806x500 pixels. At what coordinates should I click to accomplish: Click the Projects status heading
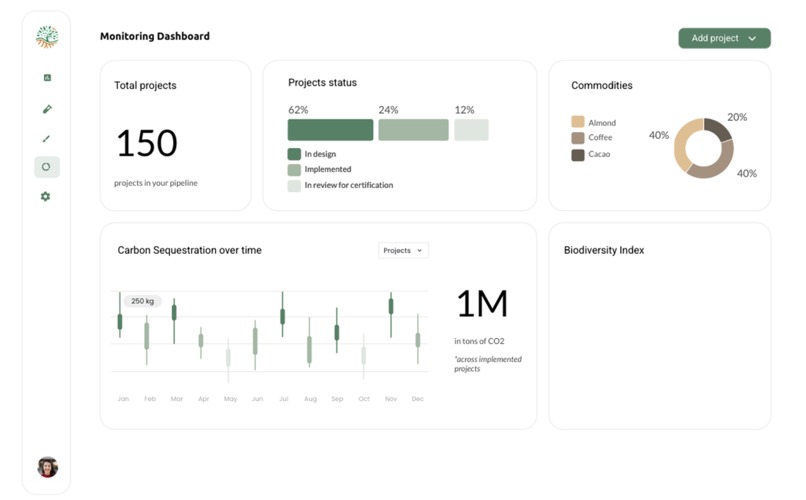(322, 83)
